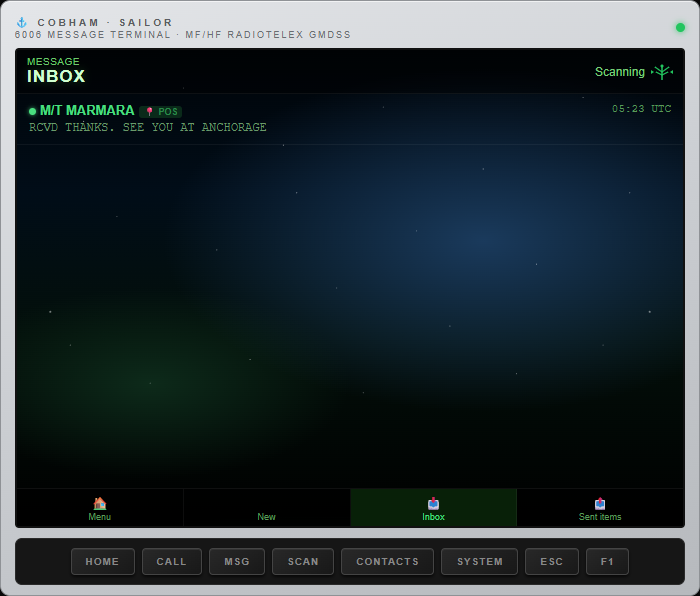Push the ESC hardware key
Image resolution: width=700 pixels, height=596 pixels.
552,562
